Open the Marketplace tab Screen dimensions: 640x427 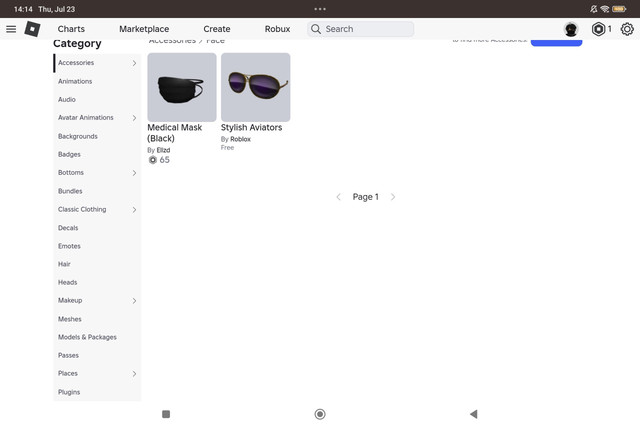144,29
